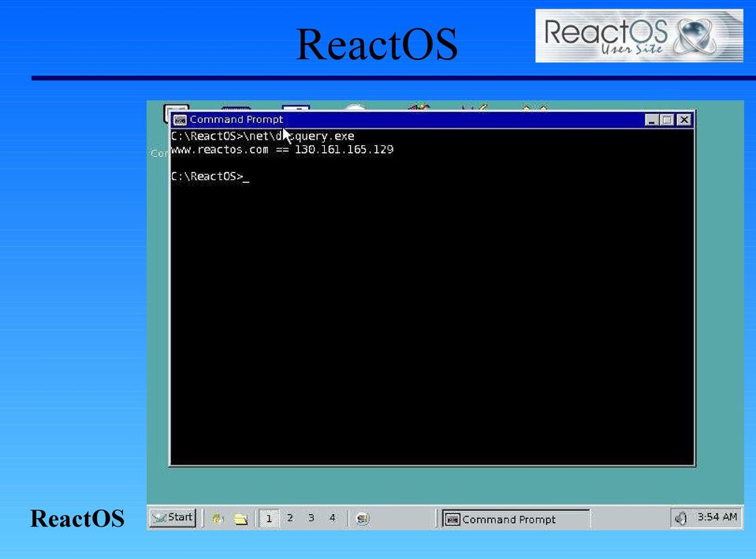Click the folder quick launch icon
756x559 pixels.
[240, 519]
